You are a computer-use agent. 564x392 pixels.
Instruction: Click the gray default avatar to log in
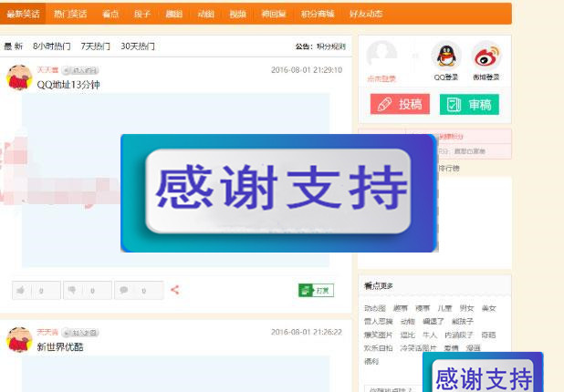(381, 56)
